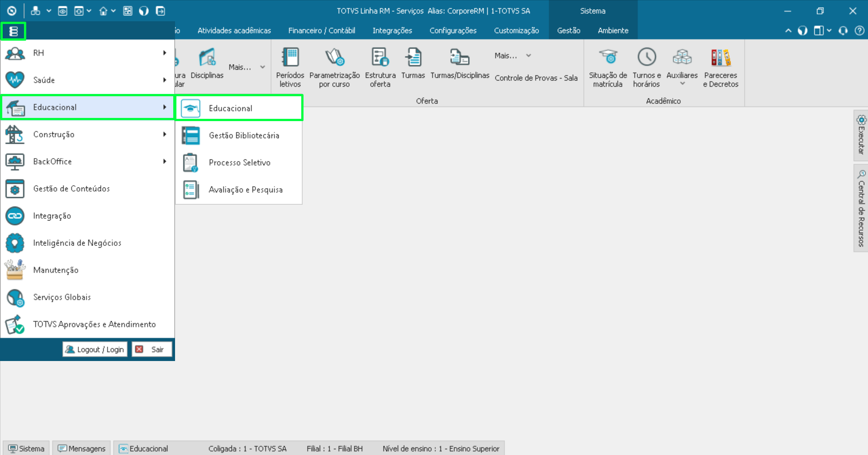Switch to Configurações ribbon tab

coord(453,31)
